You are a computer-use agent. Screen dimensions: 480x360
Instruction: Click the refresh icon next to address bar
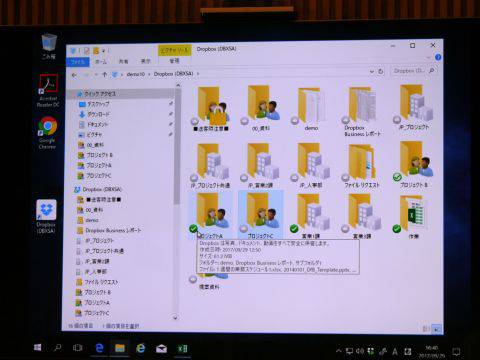click(380, 71)
